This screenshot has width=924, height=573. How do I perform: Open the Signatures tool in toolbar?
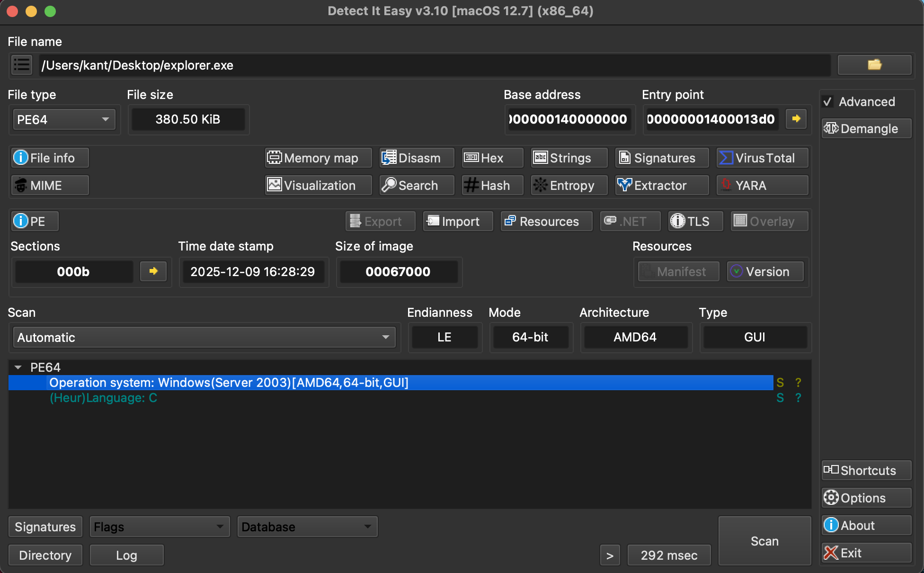[662, 158]
